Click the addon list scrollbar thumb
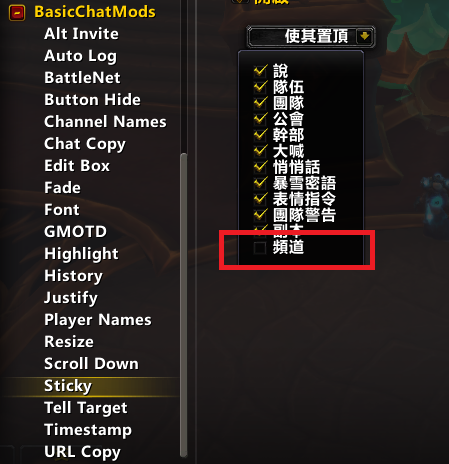 [183, 305]
